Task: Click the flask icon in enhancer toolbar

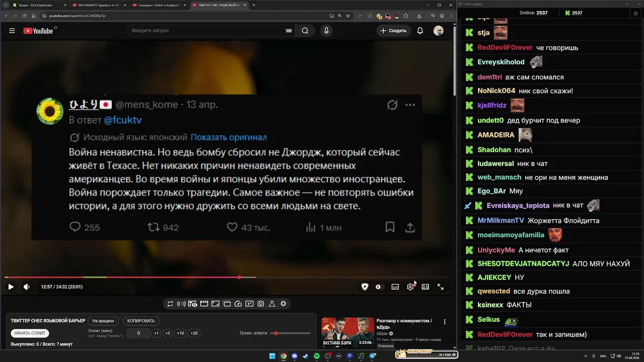Action: point(272,304)
